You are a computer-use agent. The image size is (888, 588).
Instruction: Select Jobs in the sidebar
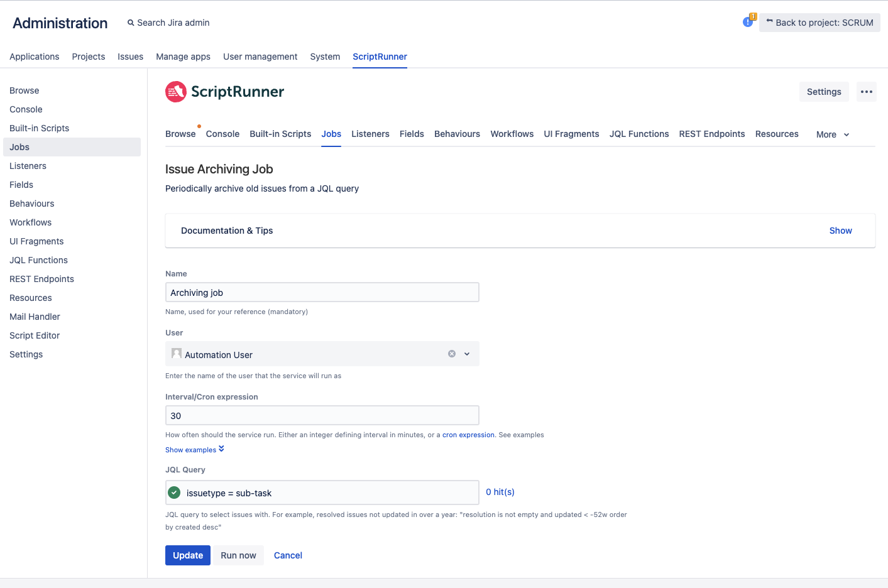(x=72, y=147)
